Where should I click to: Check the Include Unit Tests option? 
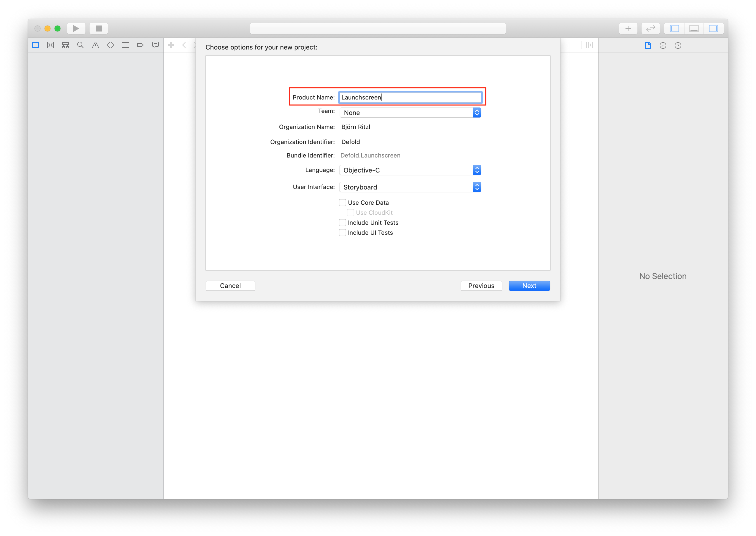[x=342, y=222]
